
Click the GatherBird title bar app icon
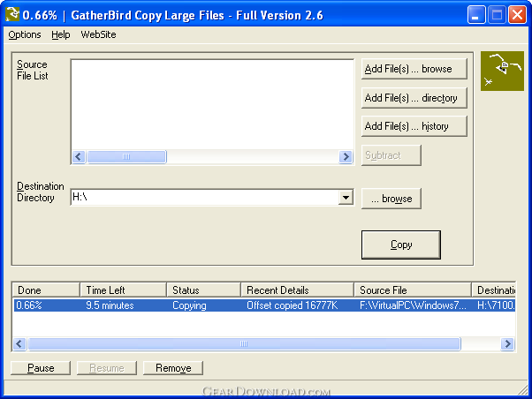click(12, 15)
